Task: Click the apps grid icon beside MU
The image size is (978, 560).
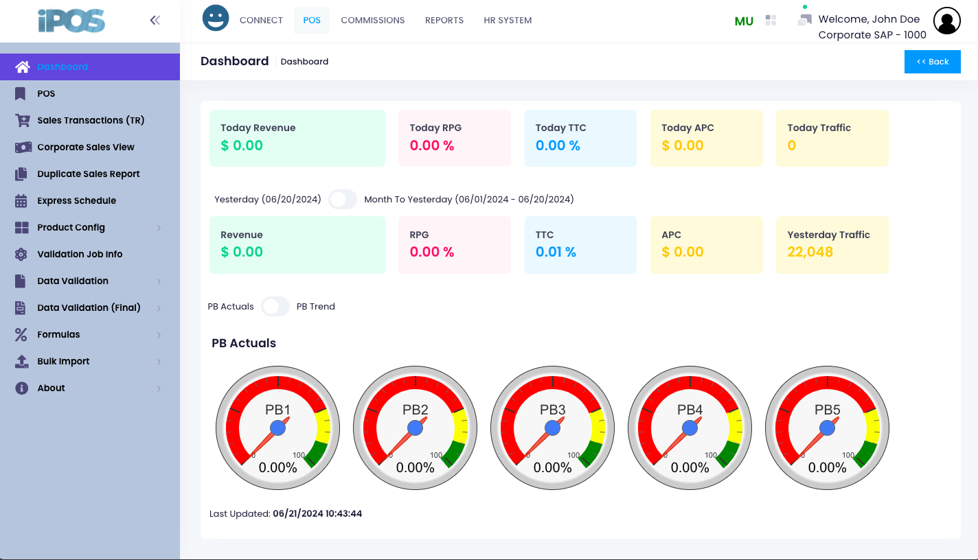Action: [771, 21]
